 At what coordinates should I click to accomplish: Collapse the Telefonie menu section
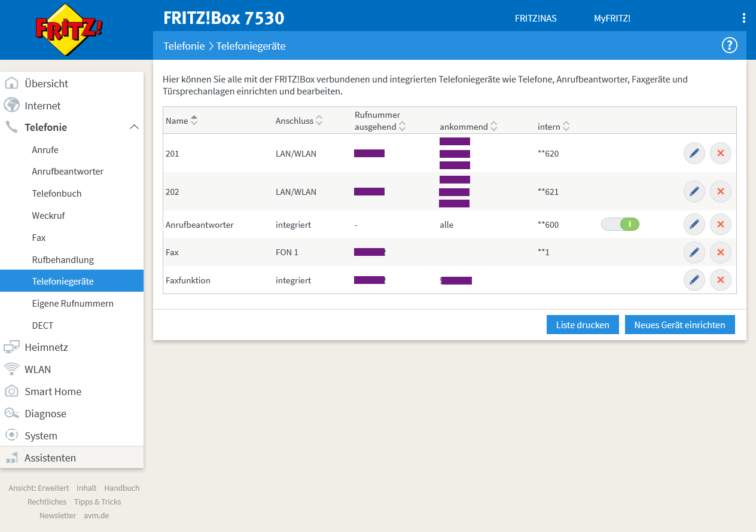[135, 127]
